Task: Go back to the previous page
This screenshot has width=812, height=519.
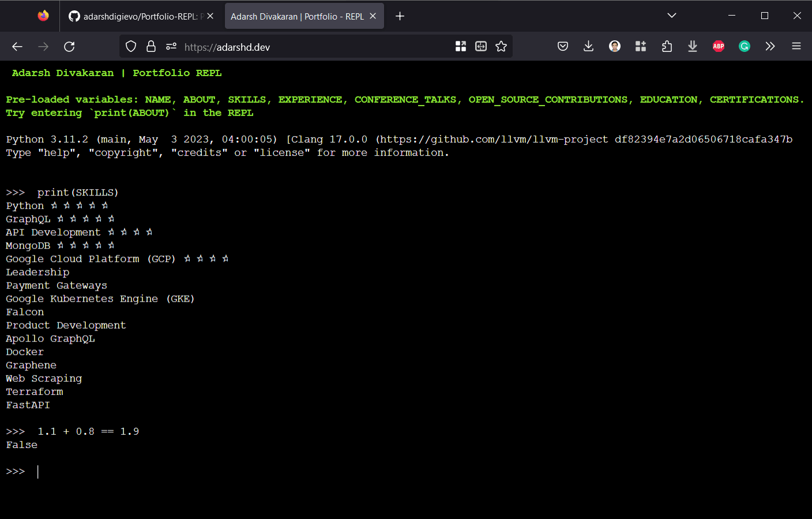Action: coord(17,47)
